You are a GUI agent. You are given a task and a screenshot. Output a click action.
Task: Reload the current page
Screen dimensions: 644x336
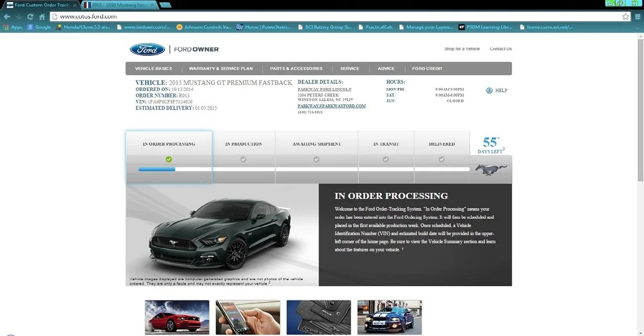pos(30,16)
